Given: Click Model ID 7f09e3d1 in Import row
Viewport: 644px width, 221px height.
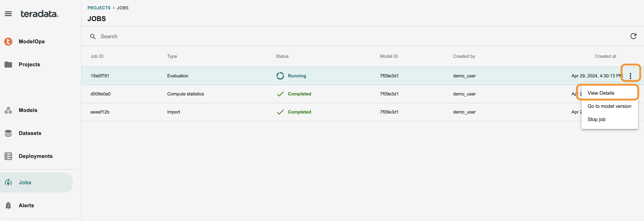Looking at the screenshot, I should (389, 112).
